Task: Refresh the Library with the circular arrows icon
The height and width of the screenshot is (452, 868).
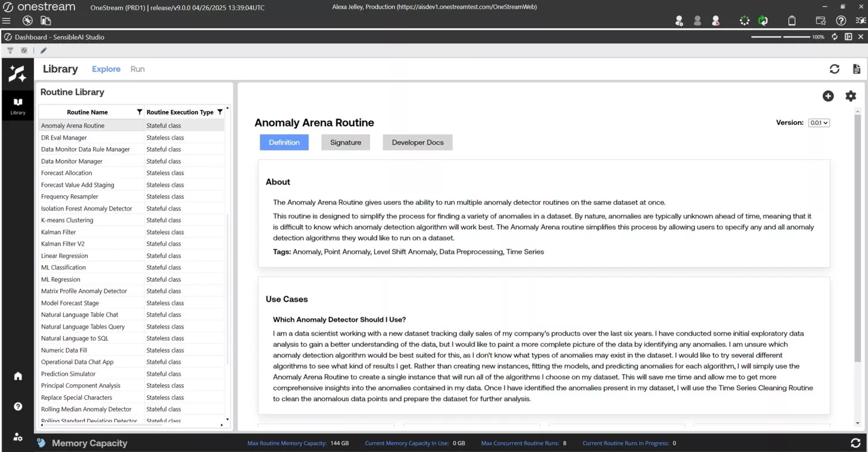Action: (x=834, y=69)
